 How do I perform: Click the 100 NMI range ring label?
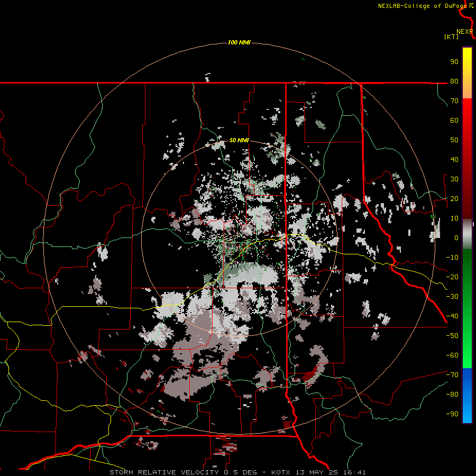[239, 42]
